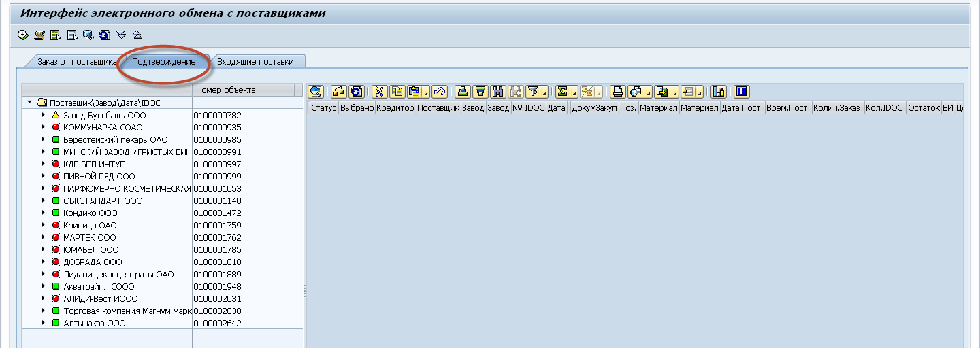Click the blue Information icon
The image size is (980, 348).
click(x=742, y=91)
